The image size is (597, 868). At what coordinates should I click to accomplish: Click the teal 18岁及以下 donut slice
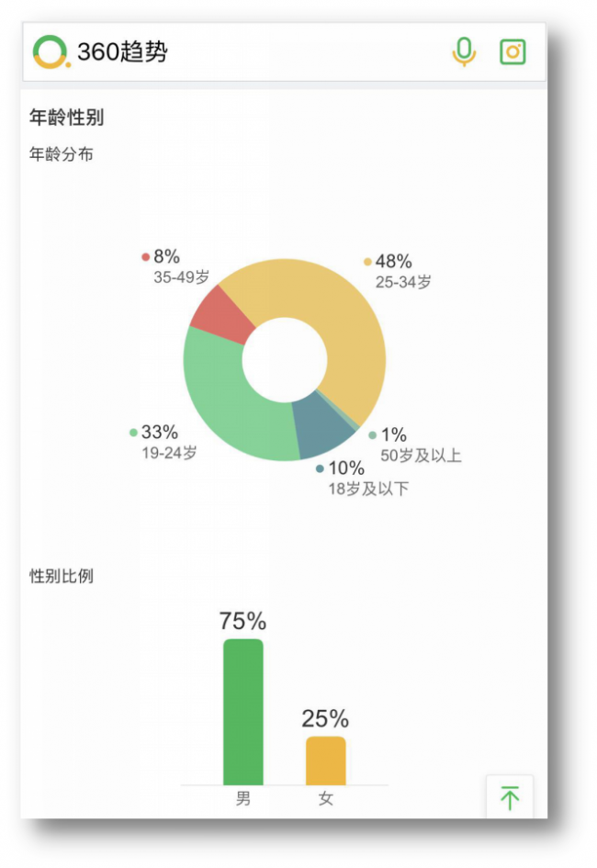(315, 428)
